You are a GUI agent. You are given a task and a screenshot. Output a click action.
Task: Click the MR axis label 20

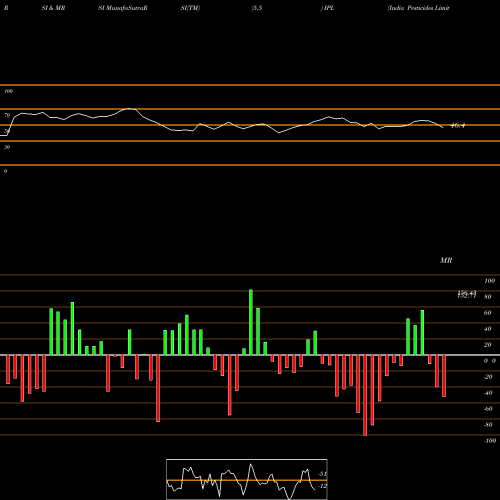tap(488, 345)
